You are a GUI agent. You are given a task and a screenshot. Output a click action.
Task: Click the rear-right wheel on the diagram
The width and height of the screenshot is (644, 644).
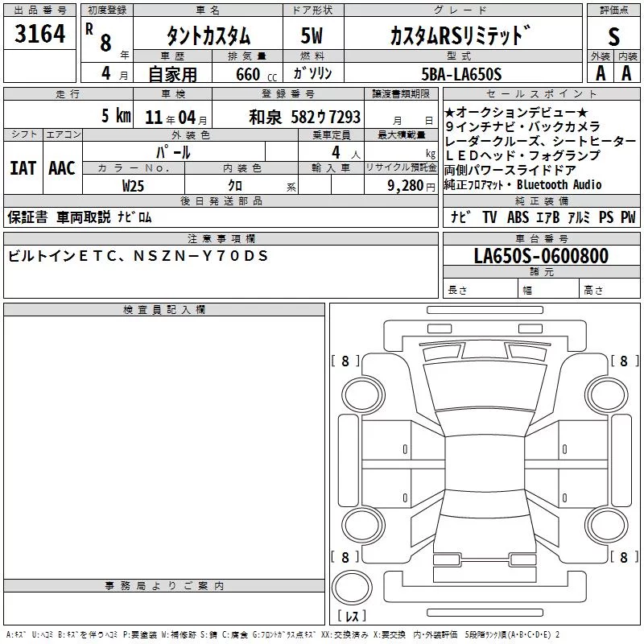pyautogui.click(x=608, y=525)
